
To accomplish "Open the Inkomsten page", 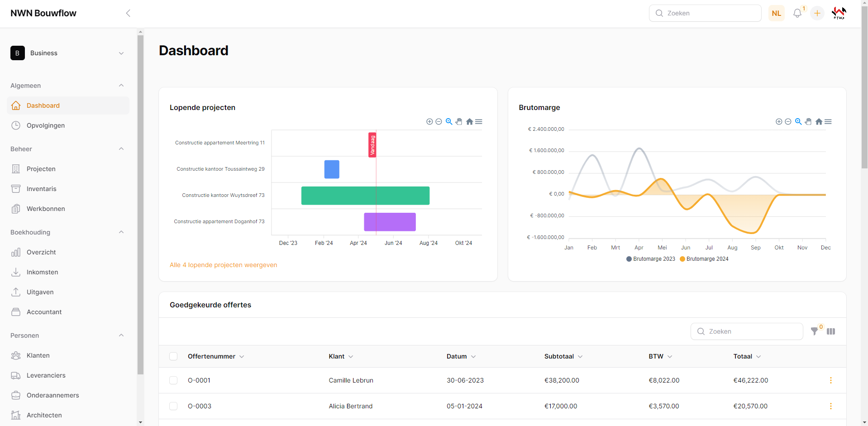I will click(x=42, y=272).
